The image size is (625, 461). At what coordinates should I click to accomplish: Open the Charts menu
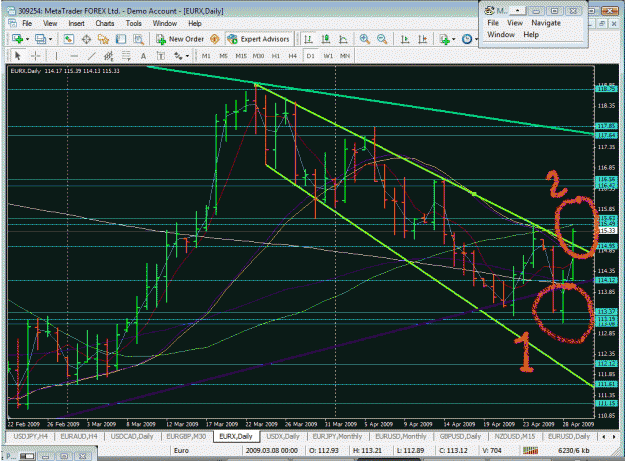(x=104, y=24)
